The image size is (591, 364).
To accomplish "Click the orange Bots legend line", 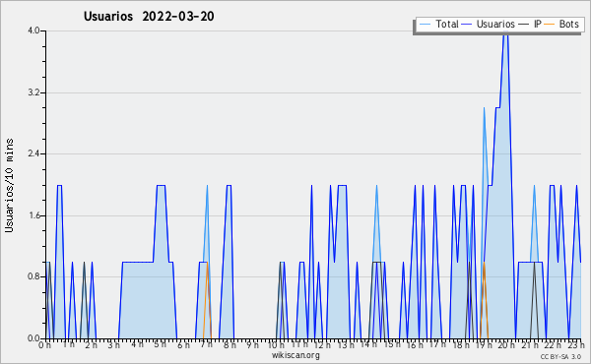I will click(x=550, y=25).
